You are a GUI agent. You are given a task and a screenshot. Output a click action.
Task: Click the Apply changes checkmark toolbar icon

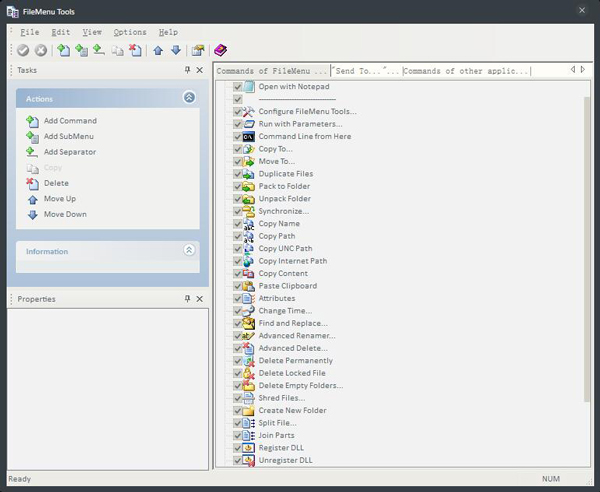(x=23, y=50)
